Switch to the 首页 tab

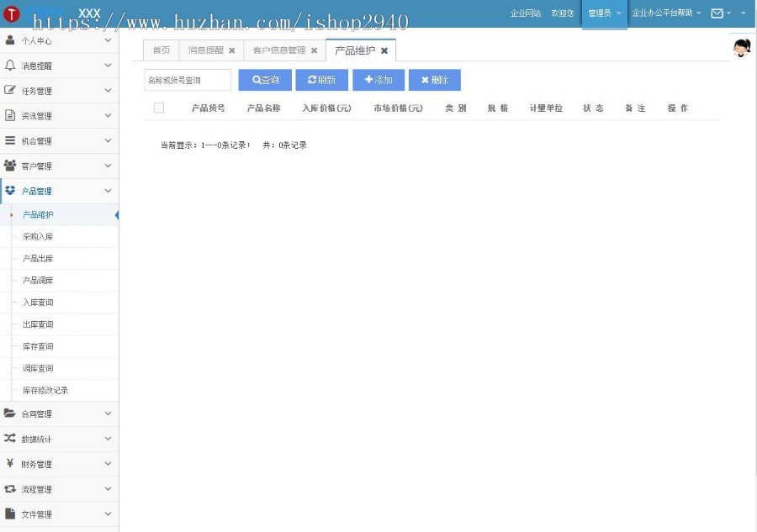(x=161, y=50)
